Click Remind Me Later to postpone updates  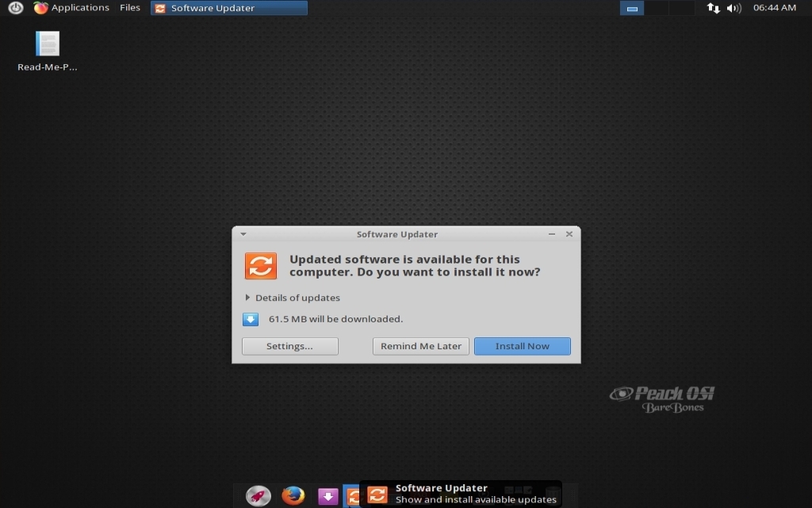click(x=420, y=346)
